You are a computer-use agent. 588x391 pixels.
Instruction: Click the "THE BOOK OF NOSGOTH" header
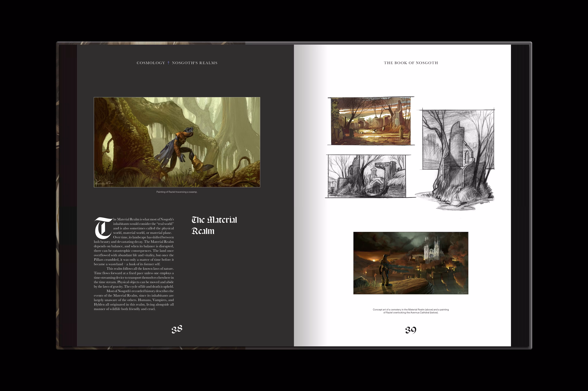[411, 63]
